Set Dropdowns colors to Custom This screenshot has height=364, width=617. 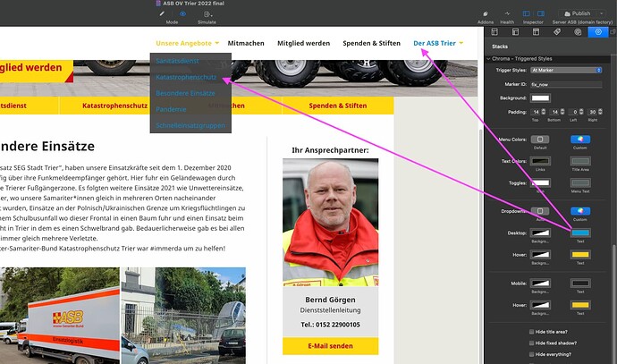tap(580, 211)
